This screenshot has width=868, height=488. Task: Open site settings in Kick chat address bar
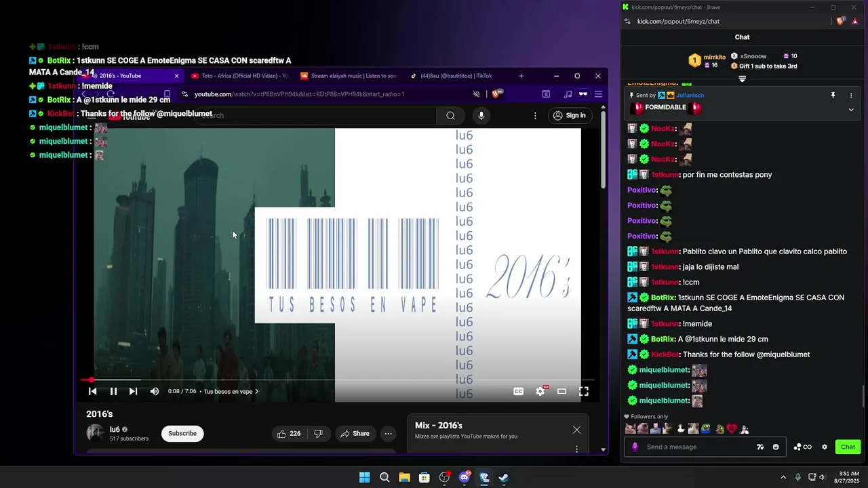[627, 21]
